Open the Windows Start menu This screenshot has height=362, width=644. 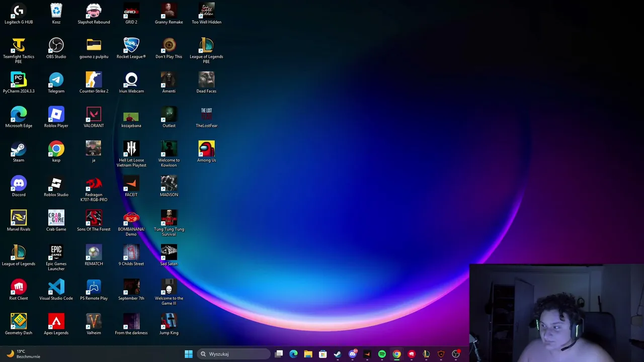[189, 354]
